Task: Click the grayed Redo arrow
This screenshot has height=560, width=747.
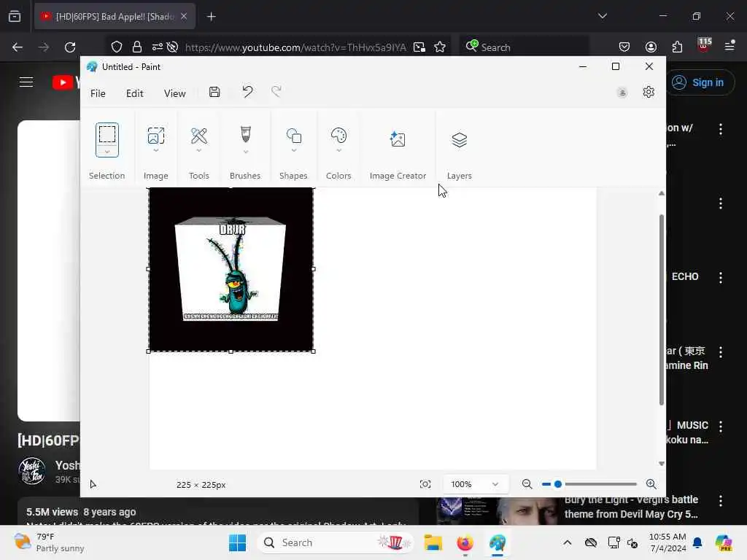Action: (x=276, y=91)
